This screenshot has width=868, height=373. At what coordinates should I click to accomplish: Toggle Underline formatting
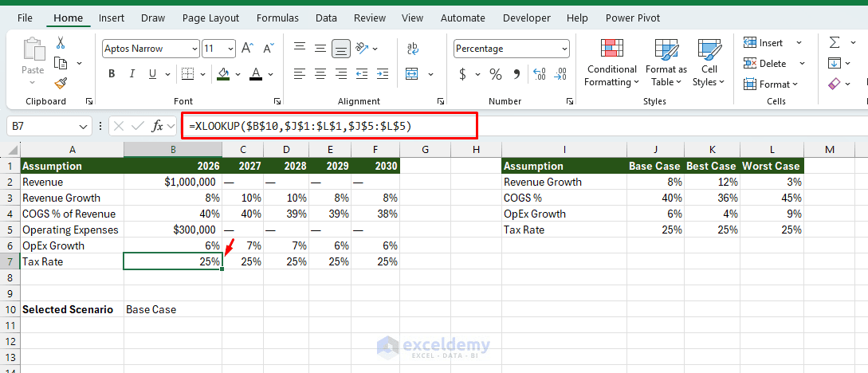coord(152,74)
